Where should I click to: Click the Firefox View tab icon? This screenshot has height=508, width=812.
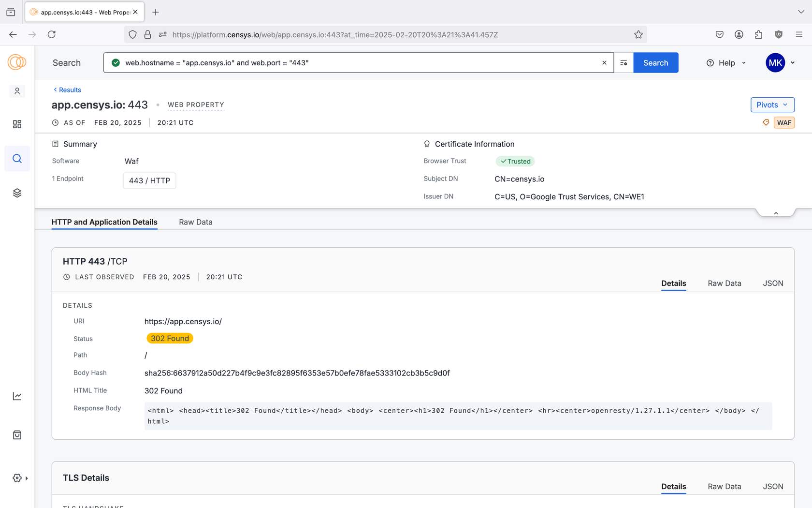pos(11,12)
